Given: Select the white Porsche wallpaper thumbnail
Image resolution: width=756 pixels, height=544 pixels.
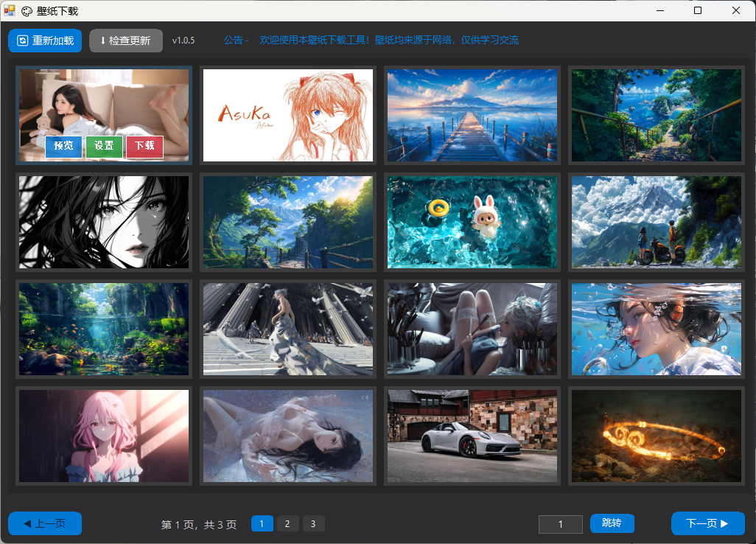Looking at the screenshot, I should point(472,436).
